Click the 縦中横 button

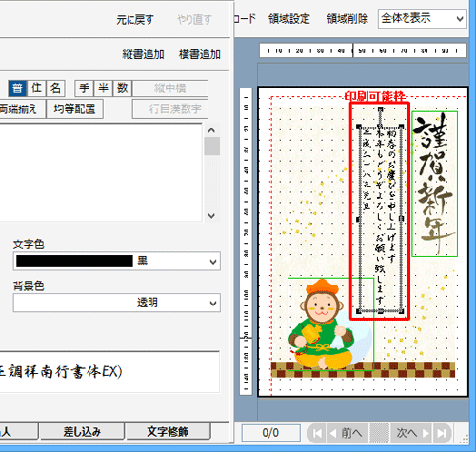click(170, 88)
